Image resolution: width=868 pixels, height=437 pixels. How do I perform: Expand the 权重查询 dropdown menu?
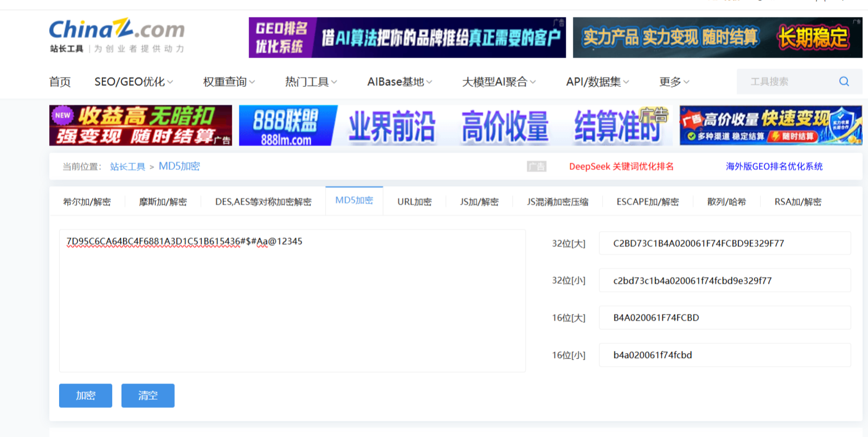click(x=229, y=81)
